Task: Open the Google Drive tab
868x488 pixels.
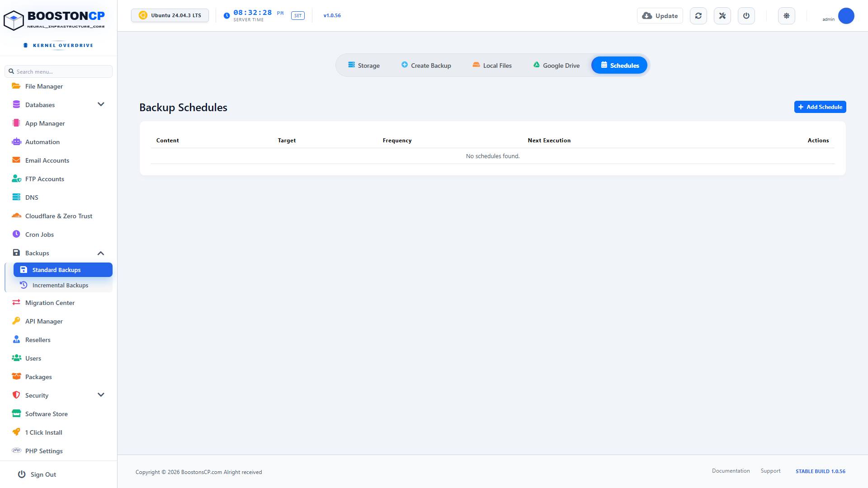Action: coord(557,66)
